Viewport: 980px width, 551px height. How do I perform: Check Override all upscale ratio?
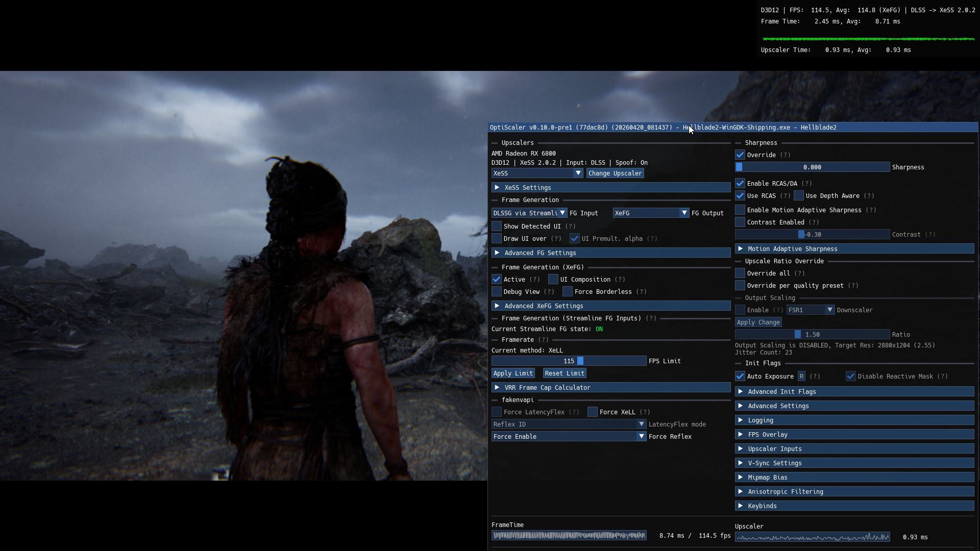click(740, 273)
